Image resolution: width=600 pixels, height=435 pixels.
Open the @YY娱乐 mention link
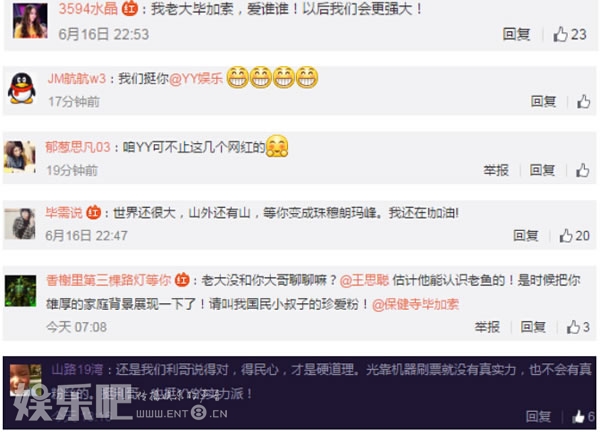[196, 78]
